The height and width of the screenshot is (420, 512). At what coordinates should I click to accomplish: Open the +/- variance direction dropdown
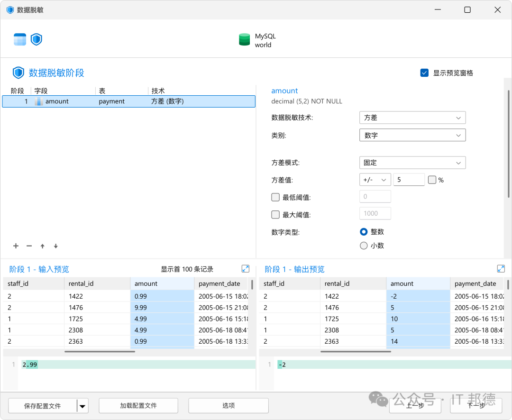pos(375,180)
